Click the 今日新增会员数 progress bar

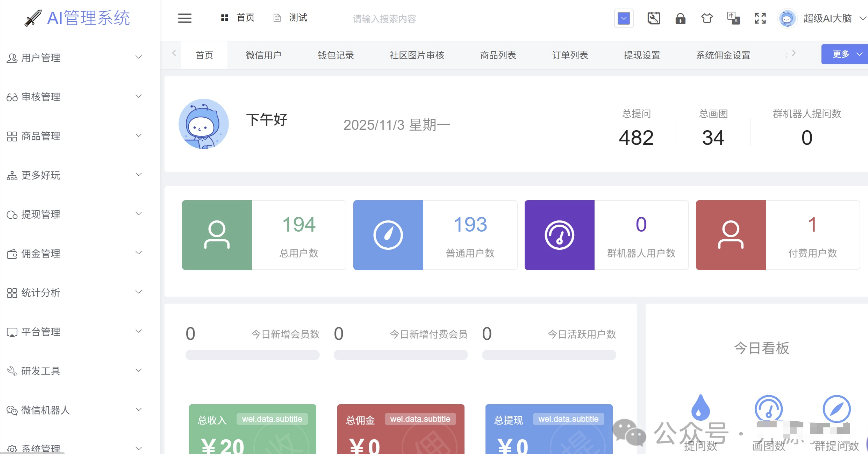[x=252, y=355]
